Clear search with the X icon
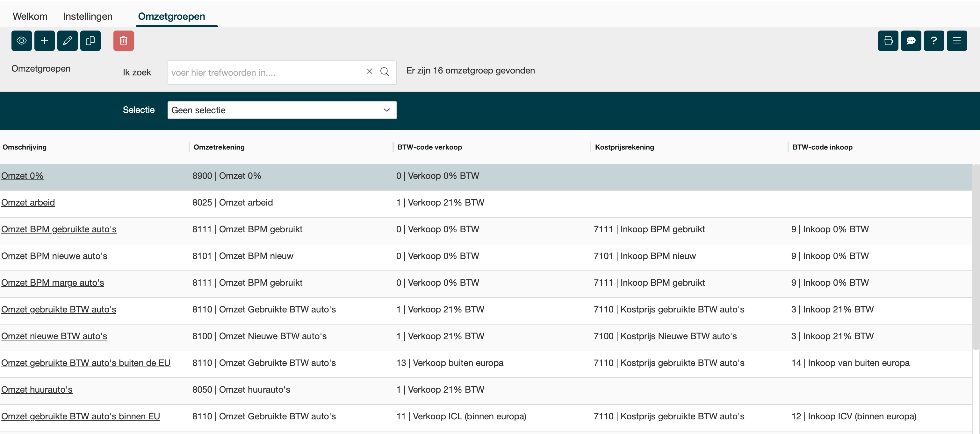The image size is (980, 434). [x=369, y=72]
